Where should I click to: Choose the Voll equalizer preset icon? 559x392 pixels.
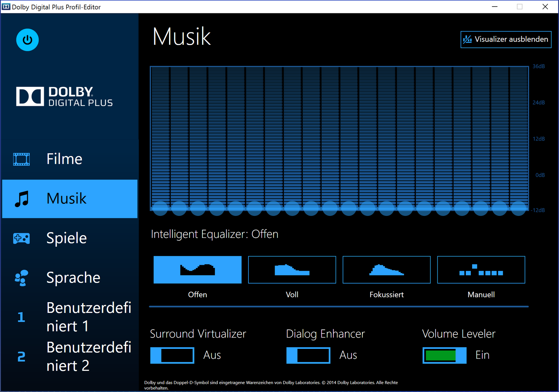pyautogui.click(x=292, y=270)
